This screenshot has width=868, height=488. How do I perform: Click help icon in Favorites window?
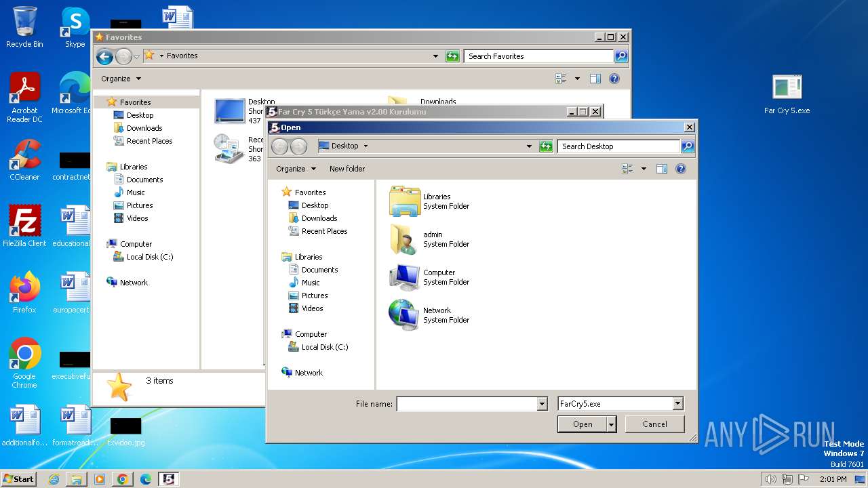point(614,79)
